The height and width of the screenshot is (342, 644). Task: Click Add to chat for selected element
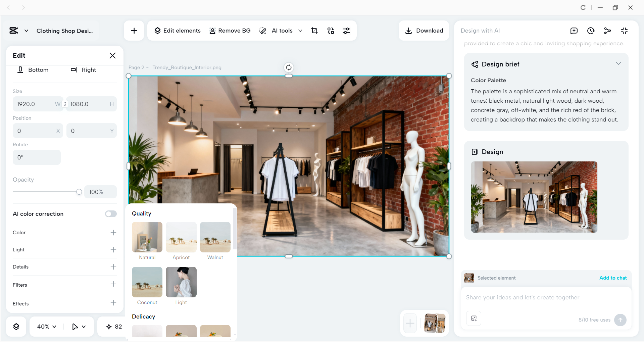click(613, 278)
